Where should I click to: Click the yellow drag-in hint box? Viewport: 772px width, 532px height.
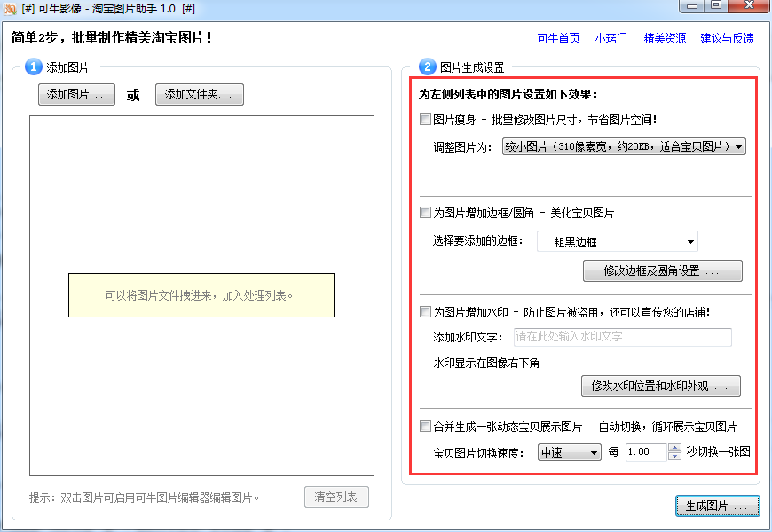pos(201,295)
